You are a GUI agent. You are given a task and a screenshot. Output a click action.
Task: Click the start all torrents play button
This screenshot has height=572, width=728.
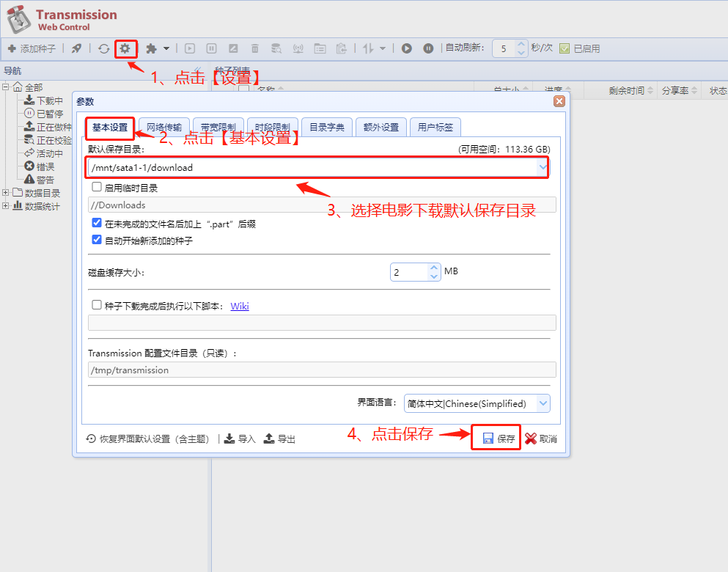[x=407, y=48]
